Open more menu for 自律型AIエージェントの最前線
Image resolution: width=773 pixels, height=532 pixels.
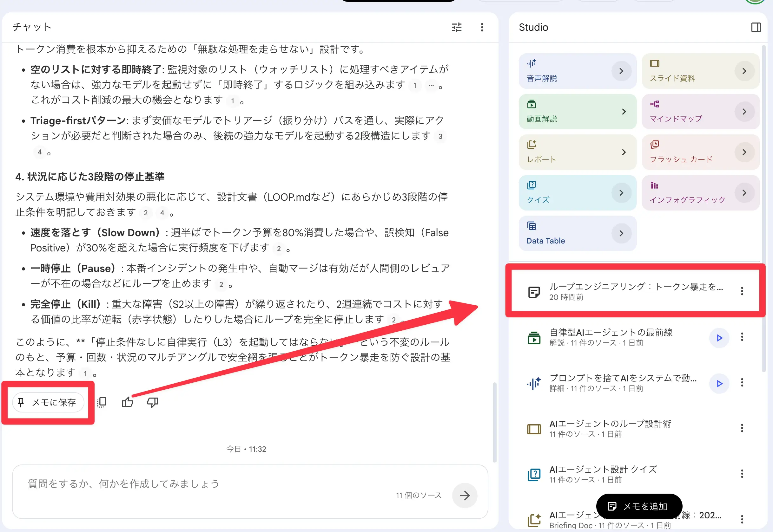click(742, 337)
